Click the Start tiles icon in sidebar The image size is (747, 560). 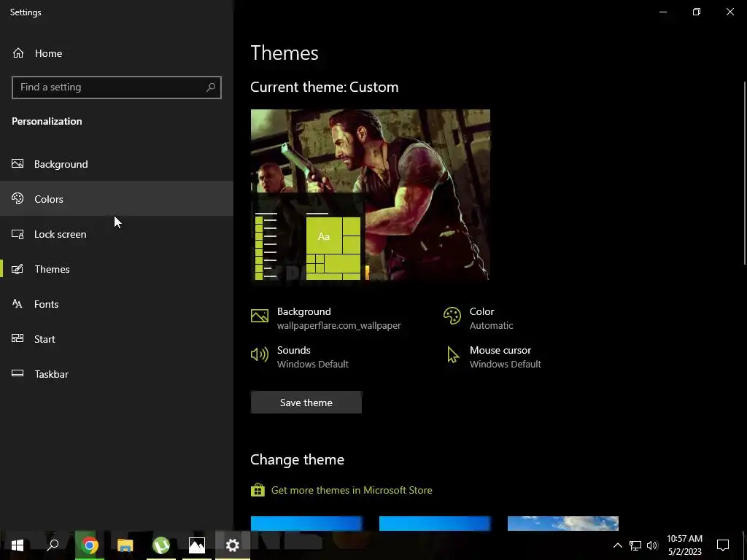[x=18, y=338]
